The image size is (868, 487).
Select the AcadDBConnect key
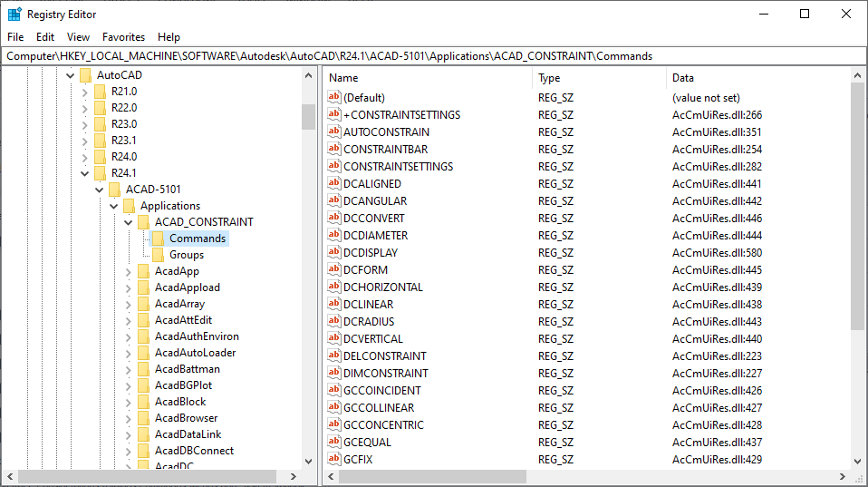pos(194,451)
